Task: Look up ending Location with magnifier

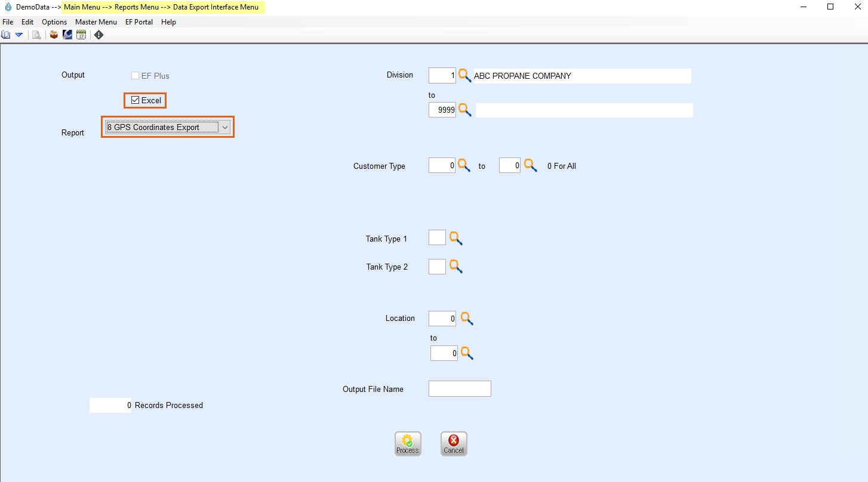Action: click(467, 353)
